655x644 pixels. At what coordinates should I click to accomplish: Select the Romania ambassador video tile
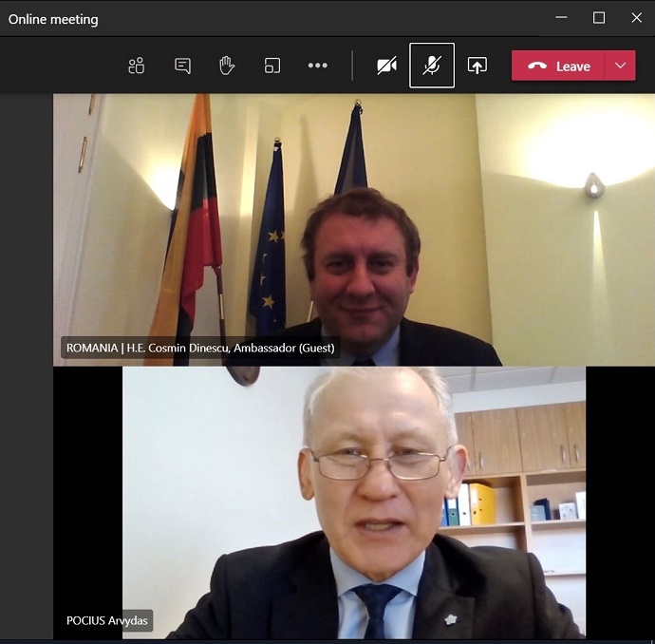pyautogui.click(x=354, y=230)
